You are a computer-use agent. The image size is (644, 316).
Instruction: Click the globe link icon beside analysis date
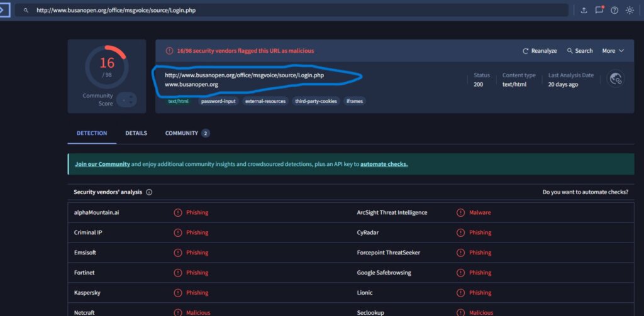coord(616,79)
